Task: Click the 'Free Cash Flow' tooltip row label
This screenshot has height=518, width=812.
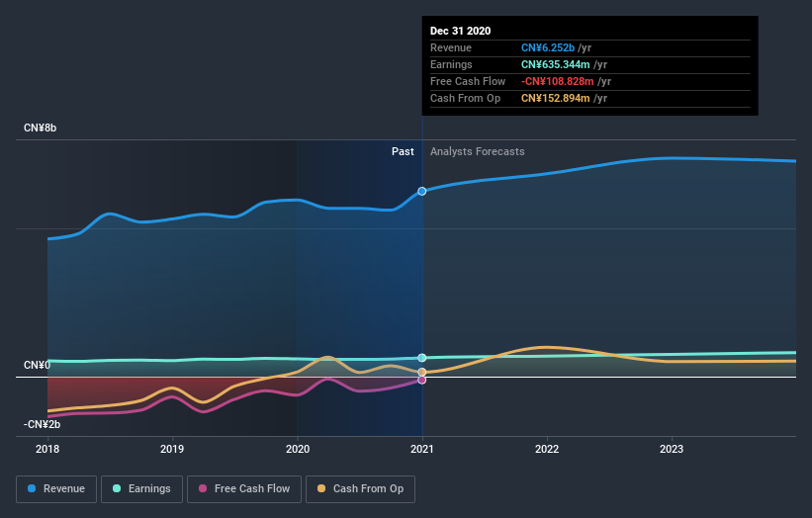Action: click(468, 81)
